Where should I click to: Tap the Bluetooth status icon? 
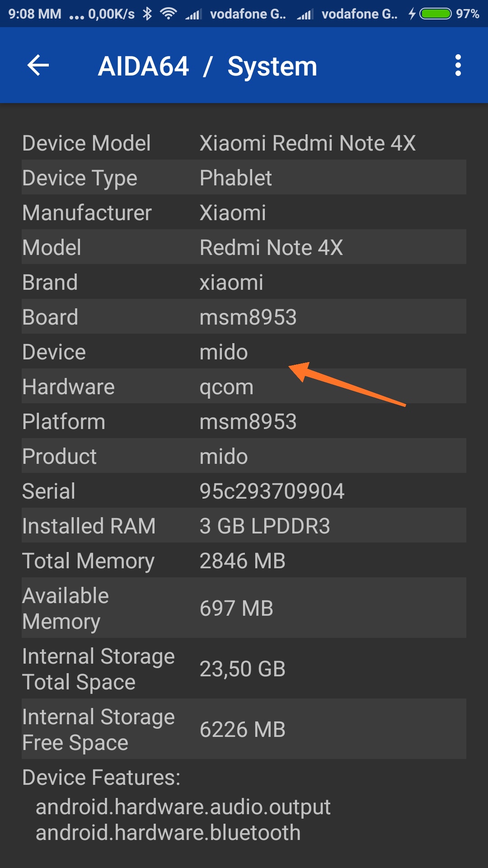[147, 14]
